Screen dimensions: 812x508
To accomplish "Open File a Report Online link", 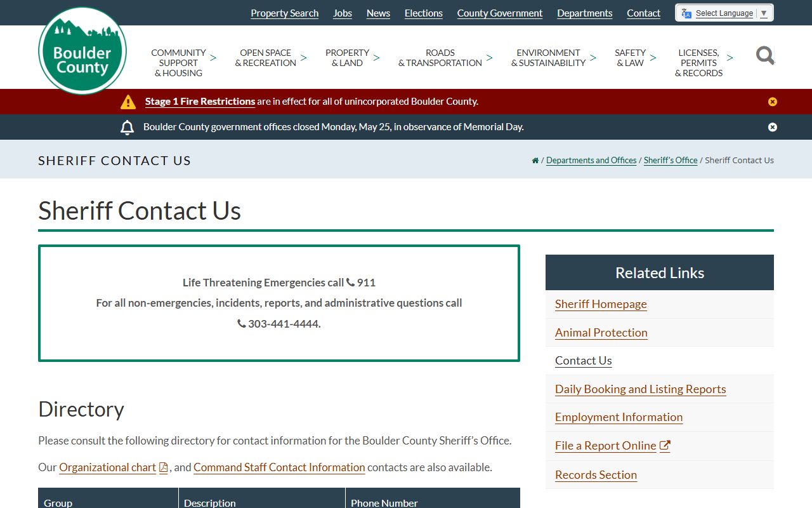I will (x=606, y=446).
